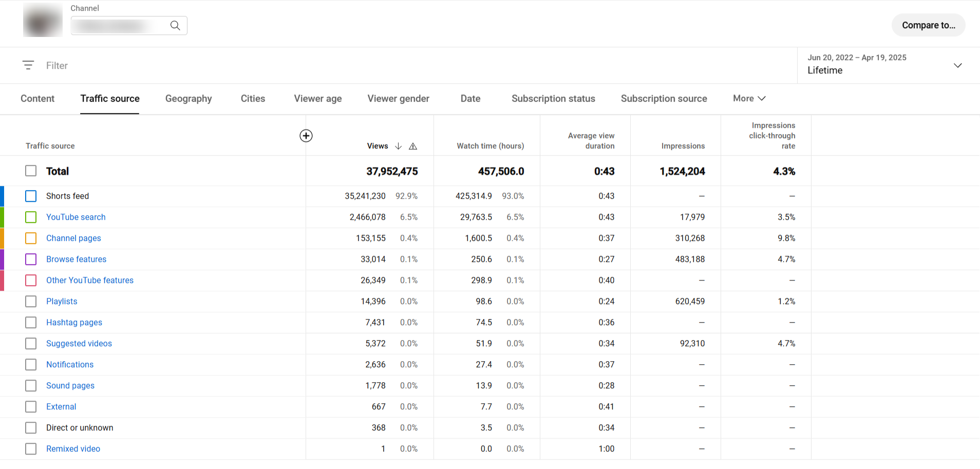Switch to the Geography tab

coord(189,99)
